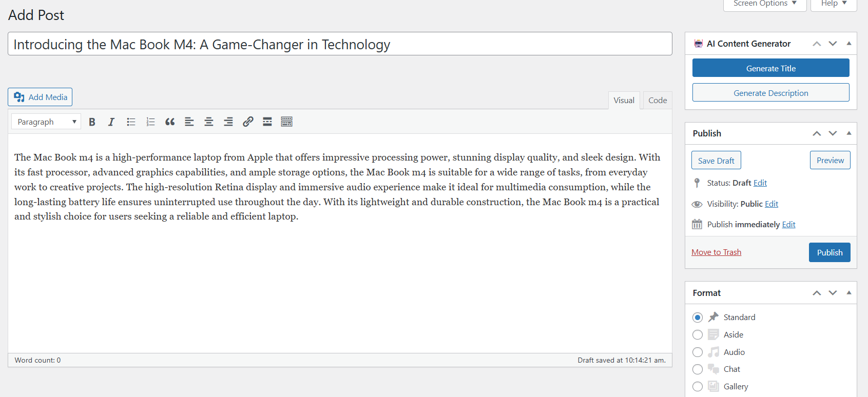Insert a bulleted list
The image size is (868, 397).
click(x=131, y=122)
